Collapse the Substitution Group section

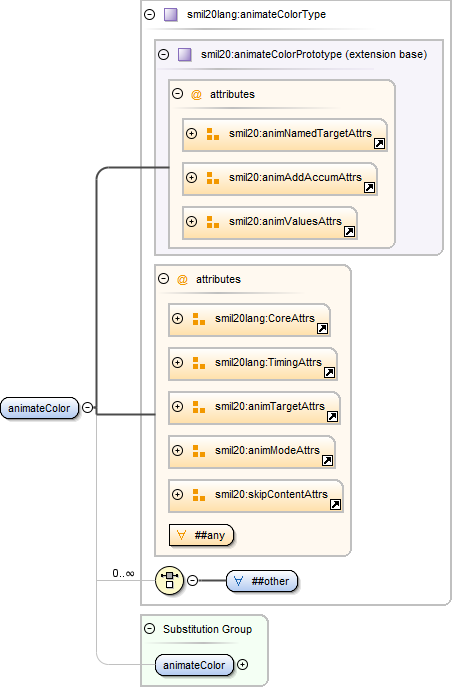(150, 629)
